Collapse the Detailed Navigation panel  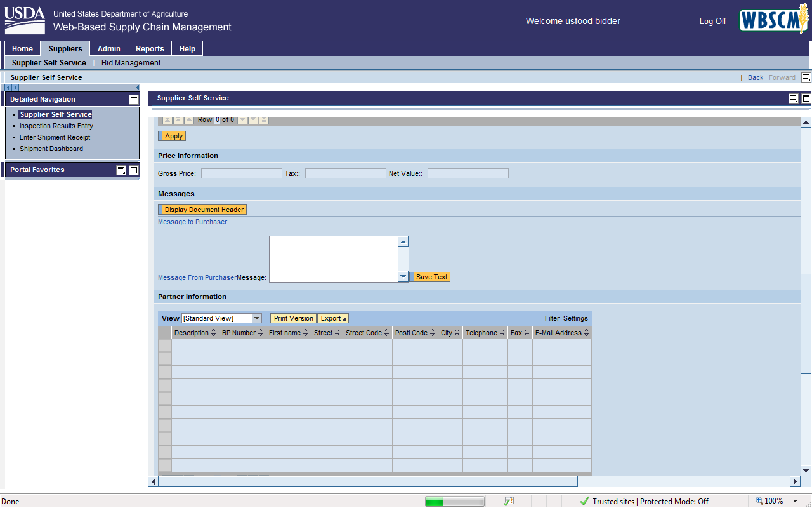point(133,99)
